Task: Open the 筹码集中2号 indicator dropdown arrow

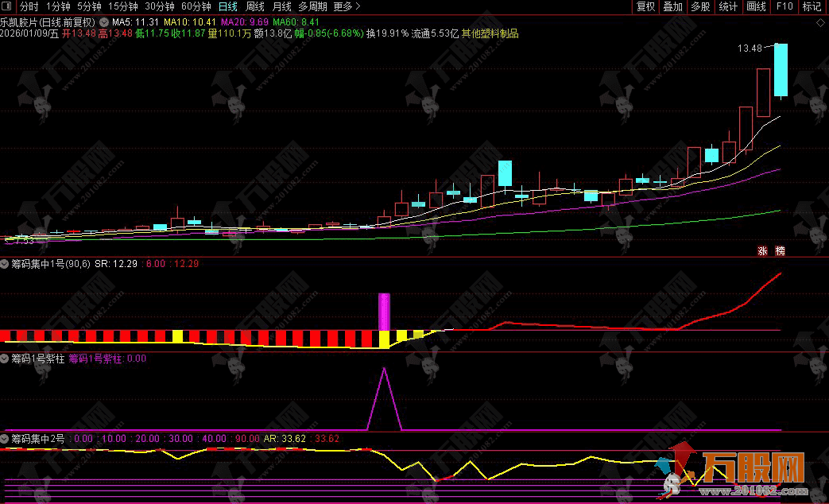Action: [x=5, y=438]
